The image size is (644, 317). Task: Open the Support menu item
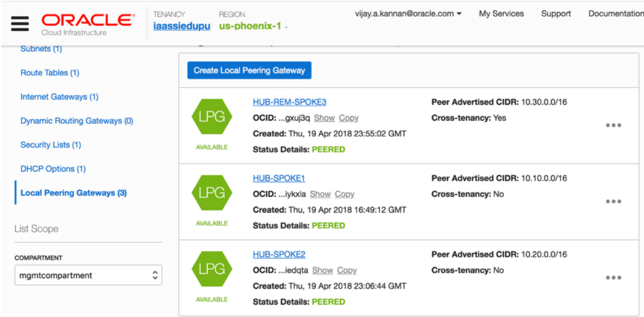click(x=555, y=13)
